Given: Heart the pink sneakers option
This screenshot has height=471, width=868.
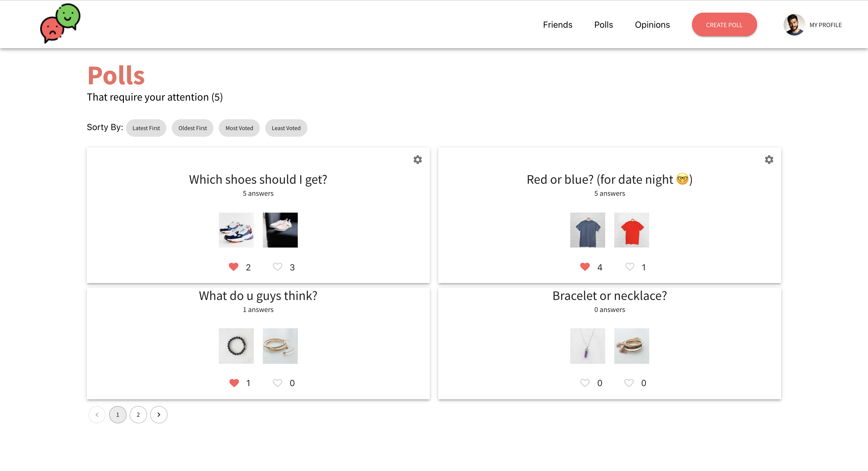Looking at the screenshot, I should tap(277, 267).
